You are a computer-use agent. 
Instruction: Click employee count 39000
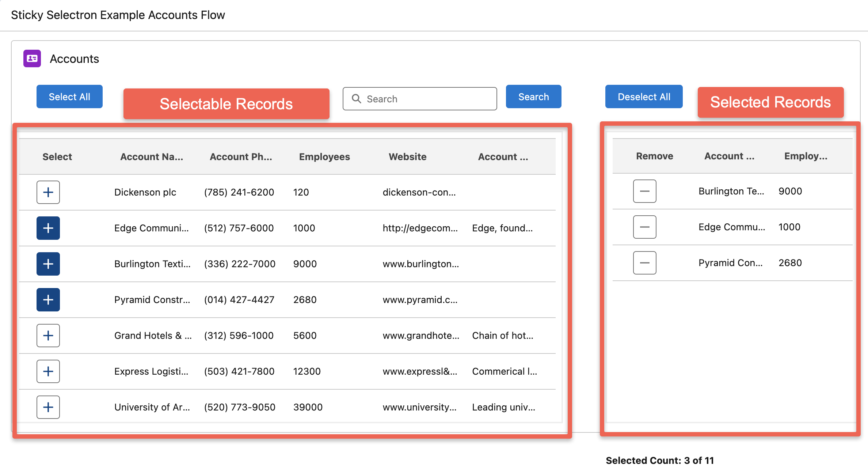tap(308, 407)
